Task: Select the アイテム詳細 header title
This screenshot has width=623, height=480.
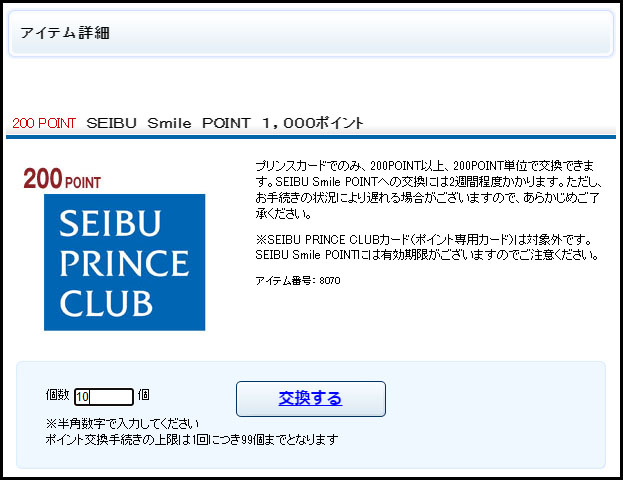Action: coord(65,33)
